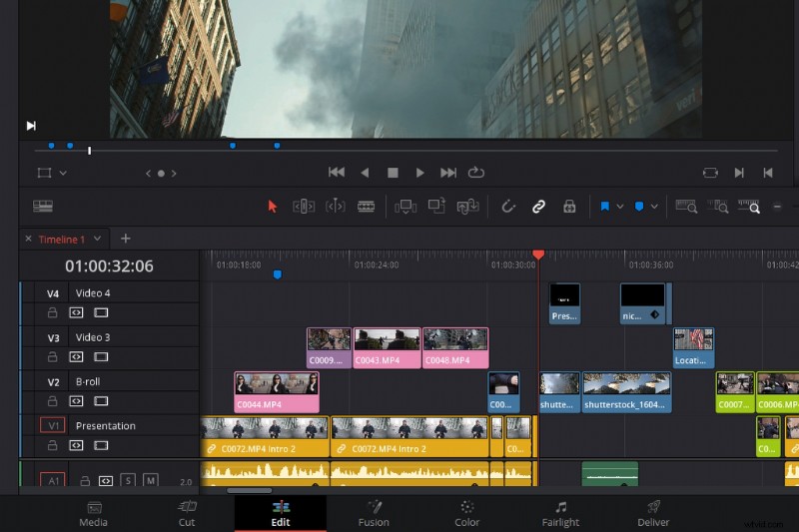Open Timeline View Options icon
Image resolution: width=799 pixels, height=532 pixels.
pos(43,207)
